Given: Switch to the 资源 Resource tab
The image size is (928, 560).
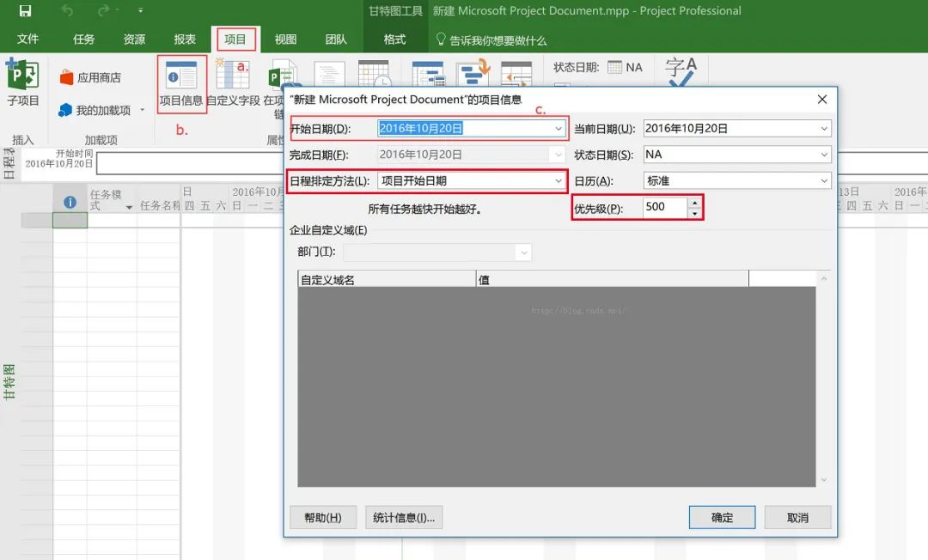Looking at the screenshot, I should point(134,39).
